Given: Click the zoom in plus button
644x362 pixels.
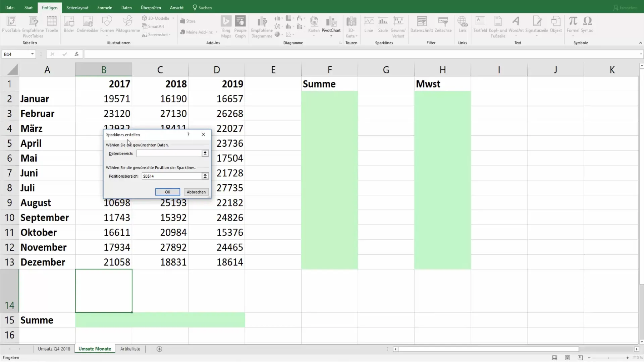Looking at the screenshot, I should coord(628,358).
